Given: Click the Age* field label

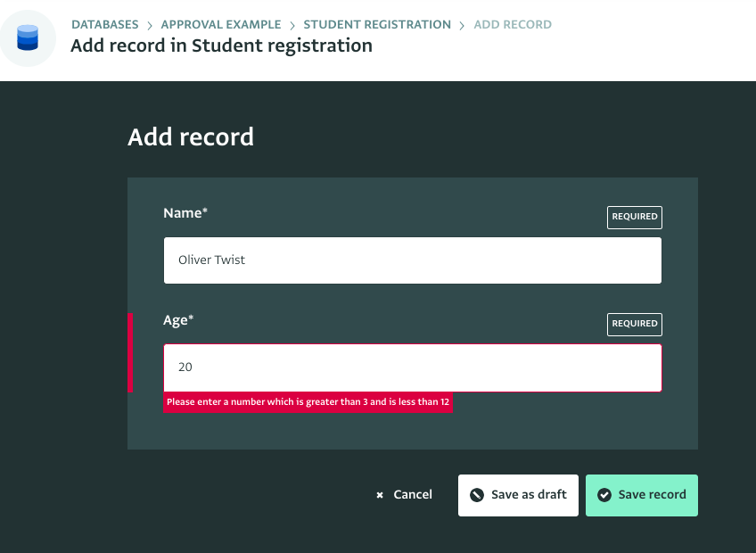Looking at the screenshot, I should (178, 320).
